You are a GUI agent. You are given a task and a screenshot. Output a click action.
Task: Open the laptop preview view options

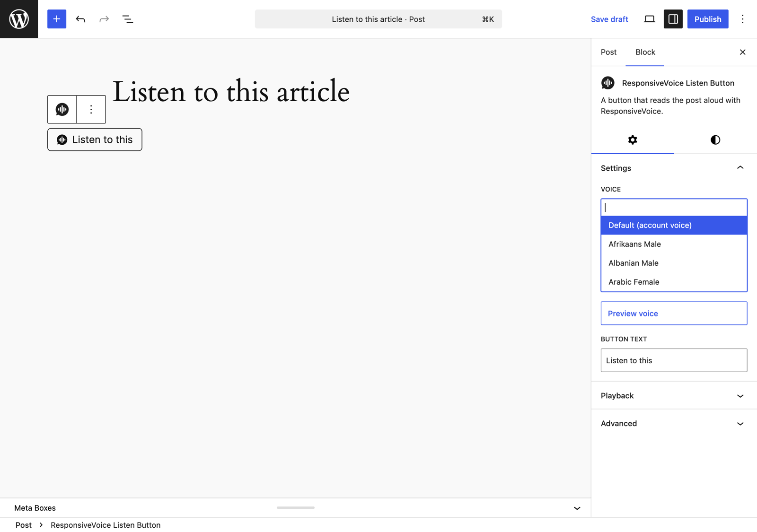pos(649,19)
